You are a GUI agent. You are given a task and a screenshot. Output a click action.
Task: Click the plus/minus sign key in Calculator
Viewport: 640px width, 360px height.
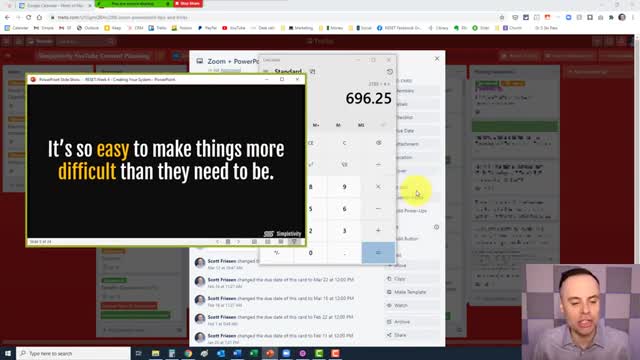(277, 253)
